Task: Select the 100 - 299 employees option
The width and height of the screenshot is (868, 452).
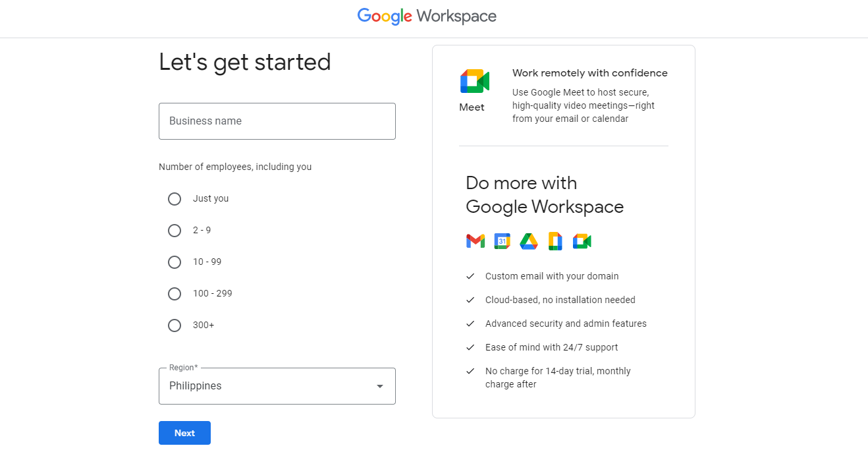Action: pyautogui.click(x=175, y=294)
